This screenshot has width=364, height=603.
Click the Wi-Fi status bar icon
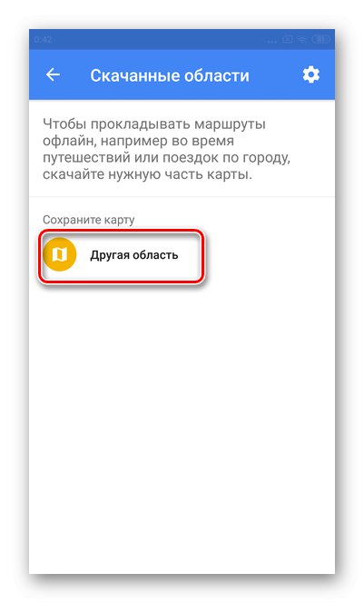[x=302, y=40]
